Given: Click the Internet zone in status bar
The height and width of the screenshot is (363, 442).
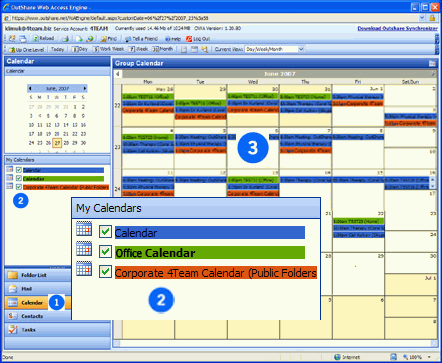Looking at the screenshot, I should coord(347,357).
